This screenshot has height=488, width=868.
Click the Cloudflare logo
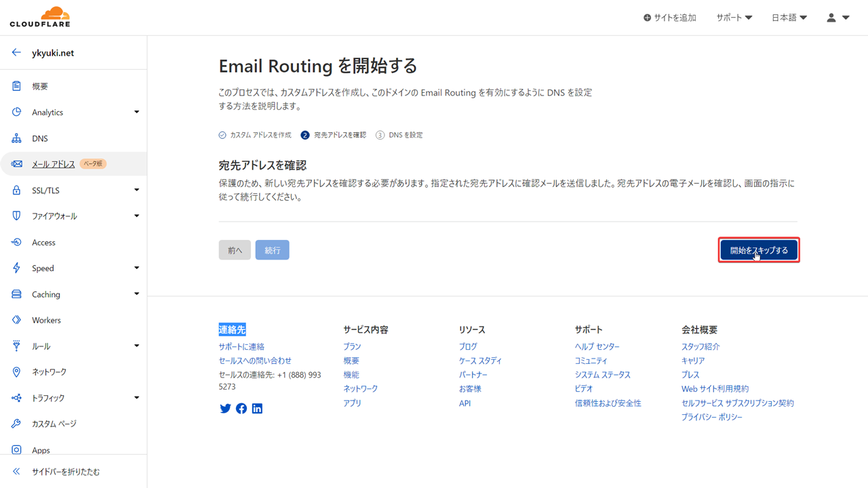click(x=40, y=17)
